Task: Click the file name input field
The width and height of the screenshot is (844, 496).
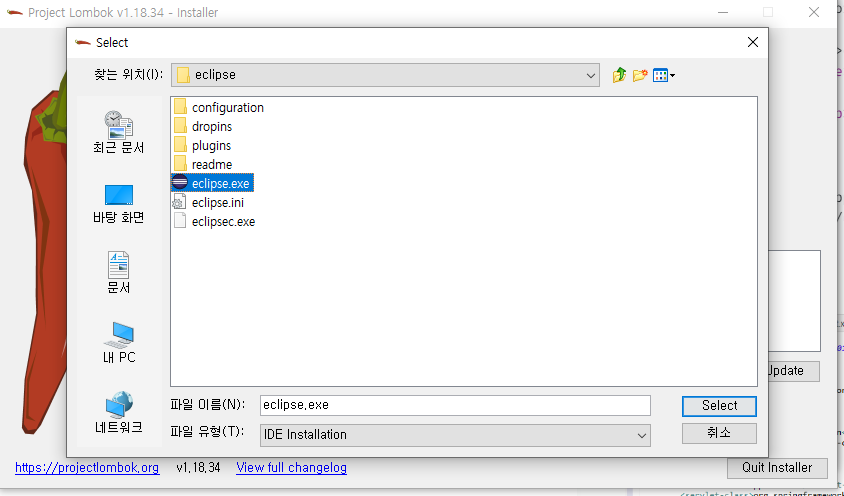Action: click(x=455, y=405)
